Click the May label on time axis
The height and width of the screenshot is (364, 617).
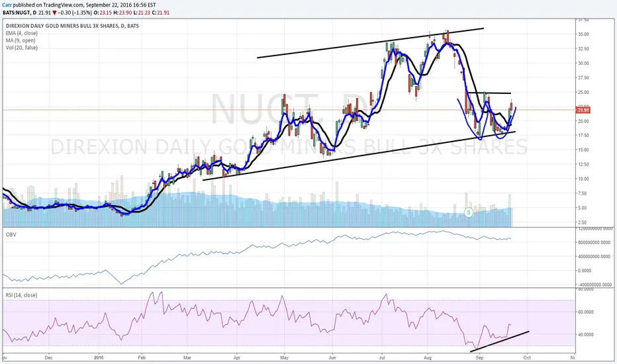tap(285, 358)
